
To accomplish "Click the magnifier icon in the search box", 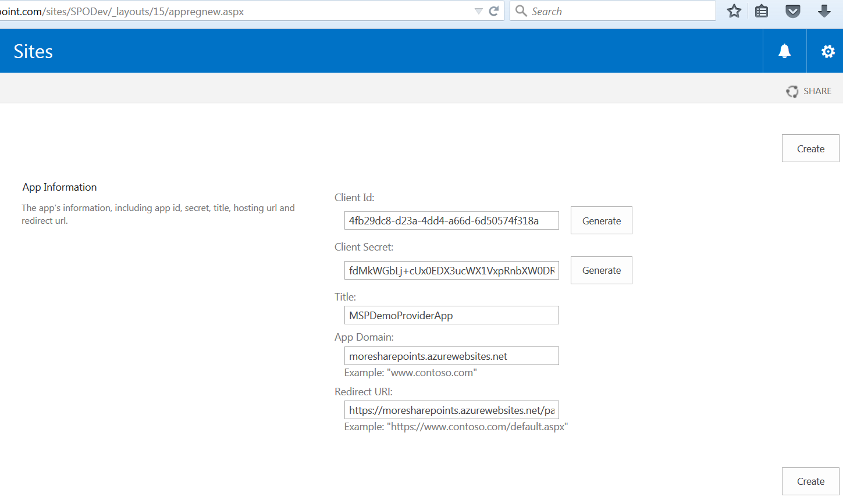I will coord(521,10).
